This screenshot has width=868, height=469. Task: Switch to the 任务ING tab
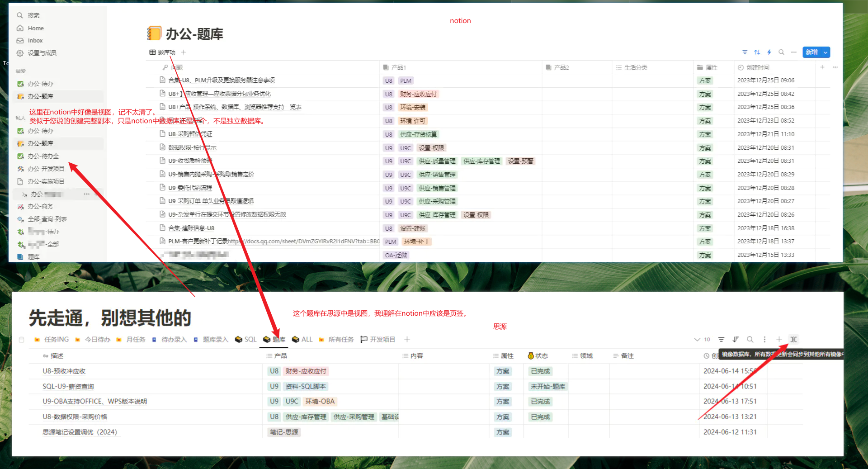[52, 339]
